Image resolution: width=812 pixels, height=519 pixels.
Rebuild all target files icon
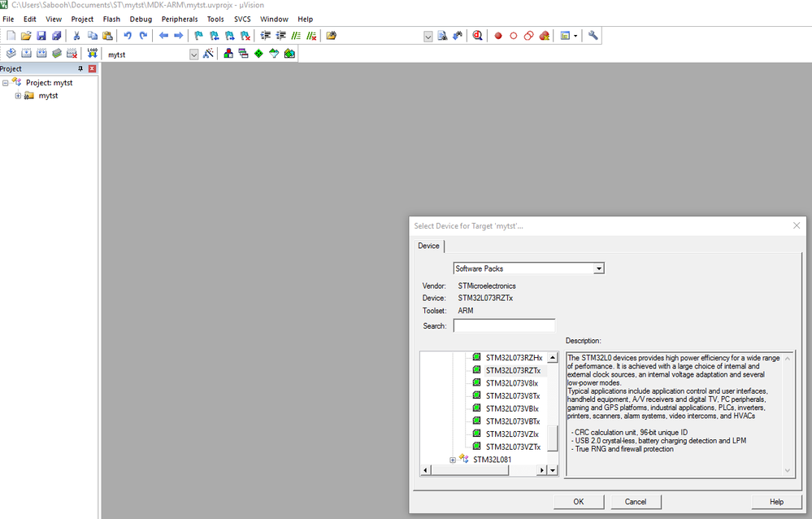(x=41, y=54)
